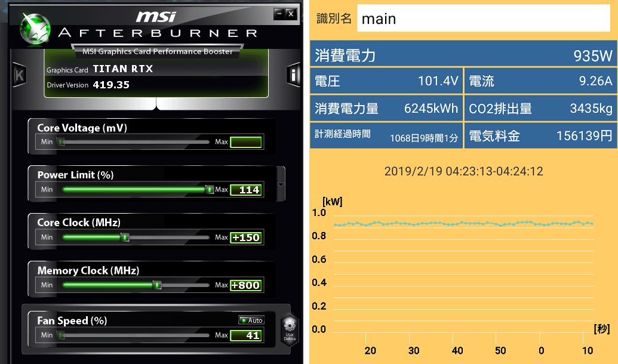The height and width of the screenshot is (364, 618).
Task: Click the 2019/2/19 timestamp above graph
Action: pyautogui.click(x=463, y=171)
